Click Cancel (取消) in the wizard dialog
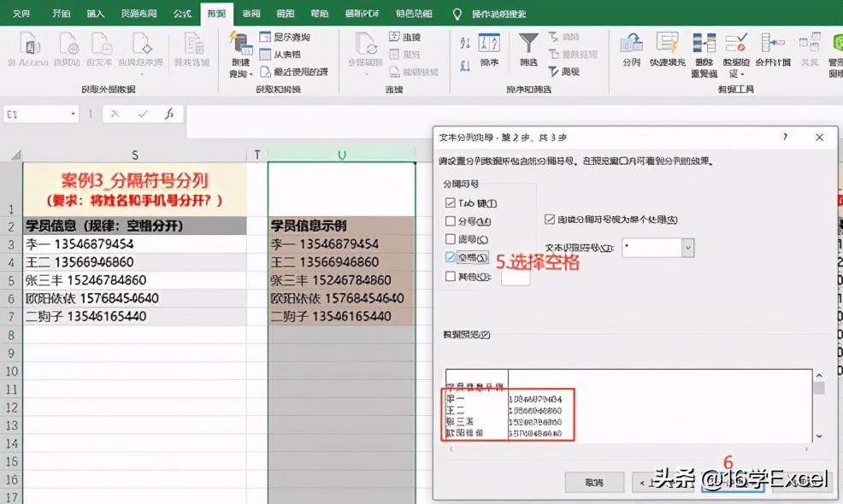This screenshot has height=504, width=843. click(x=594, y=483)
